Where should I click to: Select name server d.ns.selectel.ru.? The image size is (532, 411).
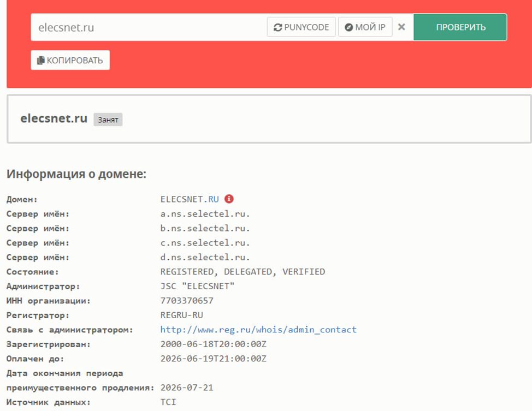click(205, 257)
